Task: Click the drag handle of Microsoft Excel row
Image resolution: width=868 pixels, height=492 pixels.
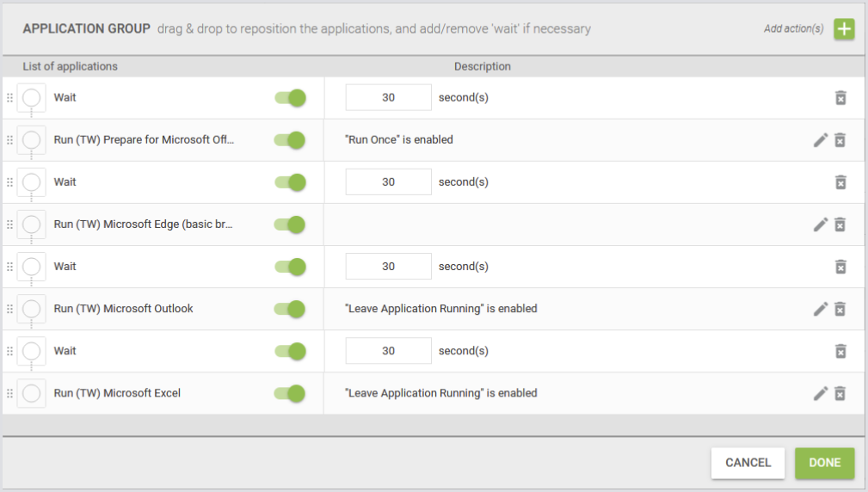Action: (x=9, y=394)
